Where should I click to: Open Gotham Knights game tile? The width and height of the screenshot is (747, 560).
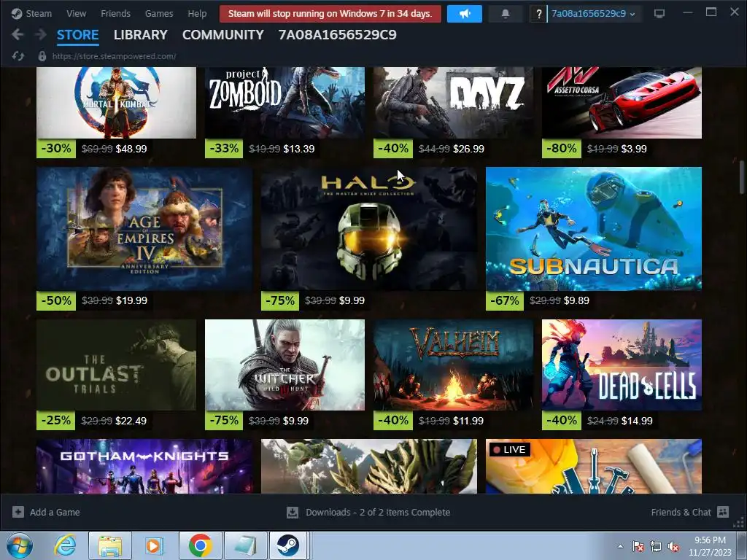[x=144, y=466]
